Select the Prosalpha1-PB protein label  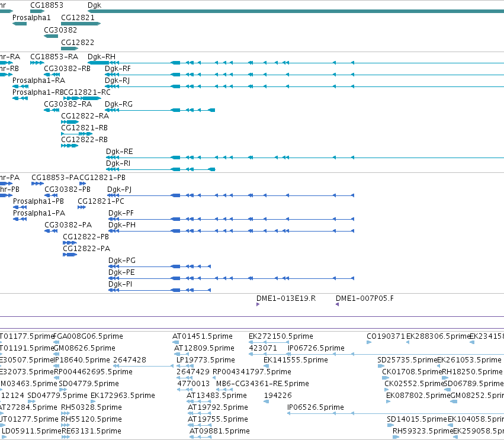(38, 201)
